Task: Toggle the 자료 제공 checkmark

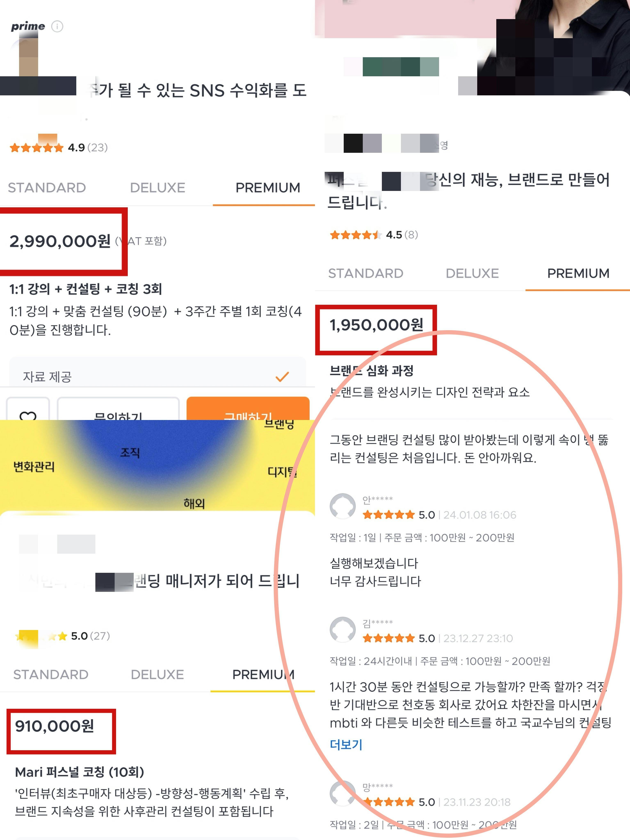Action: point(282,377)
